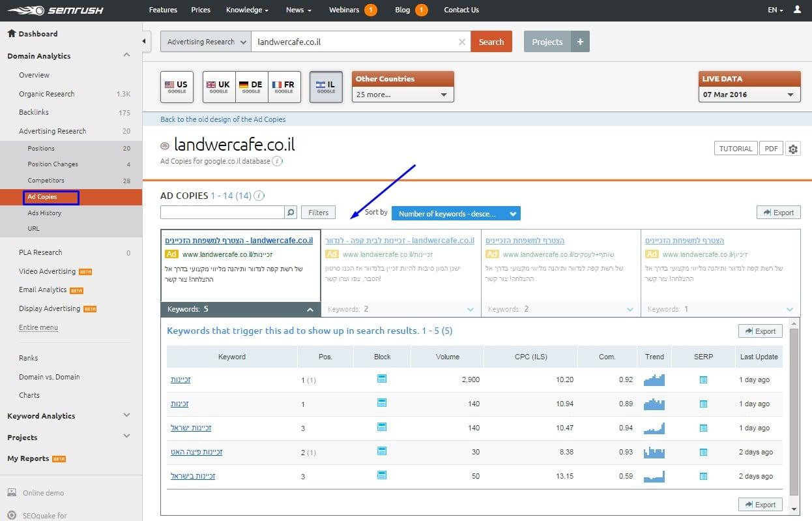Click the Entire menu link
812x521 pixels.
tap(38, 327)
